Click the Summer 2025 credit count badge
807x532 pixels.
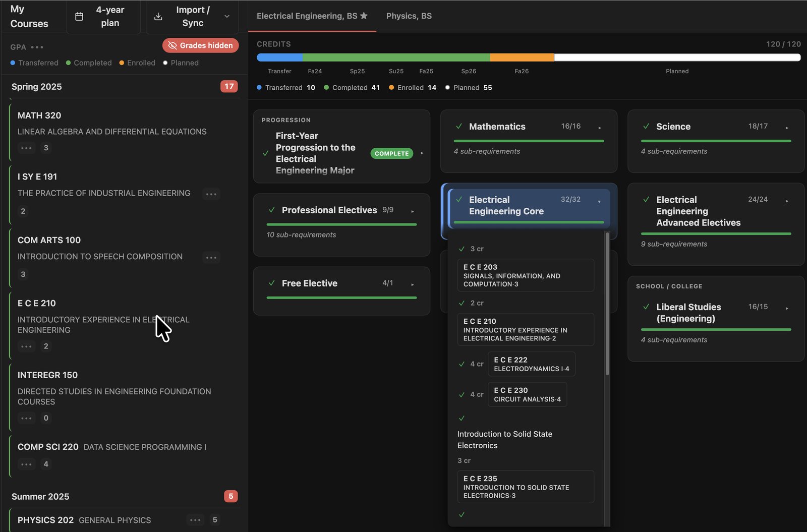click(231, 496)
